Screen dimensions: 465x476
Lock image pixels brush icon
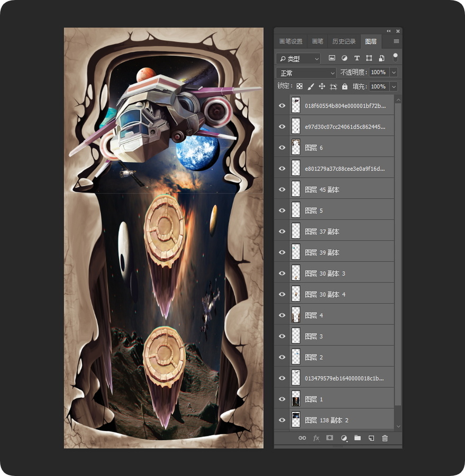[x=311, y=87]
